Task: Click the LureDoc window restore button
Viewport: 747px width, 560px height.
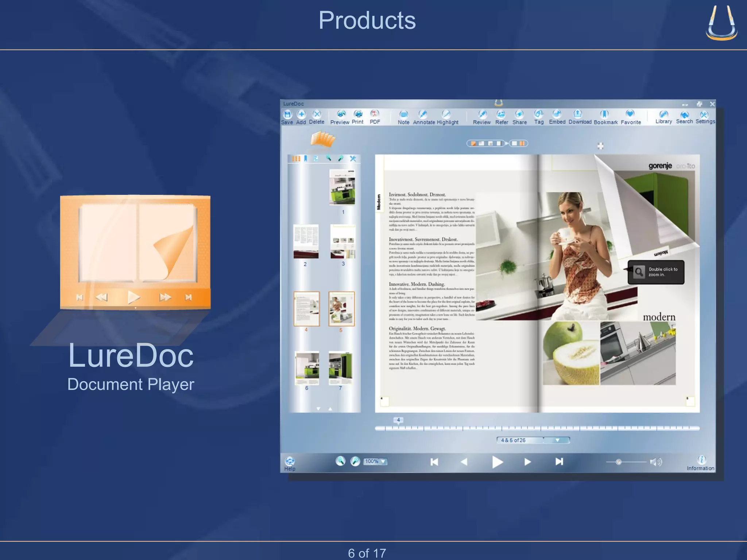Action: [699, 104]
